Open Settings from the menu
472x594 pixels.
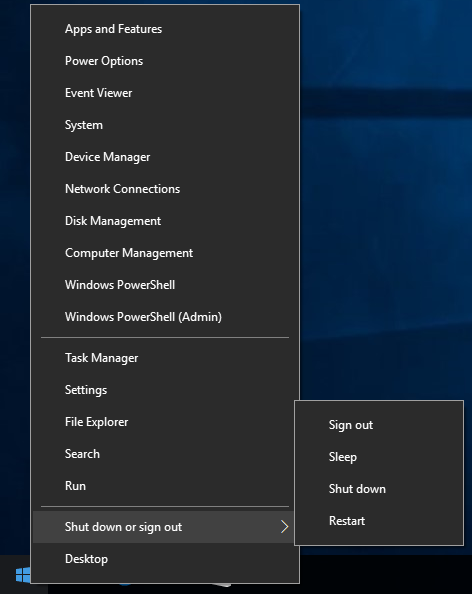point(165,390)
